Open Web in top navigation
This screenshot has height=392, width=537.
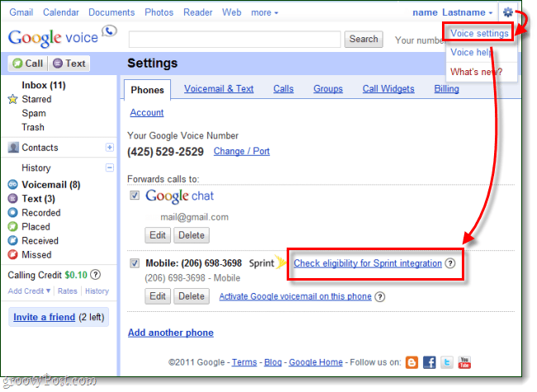[x=231, y=12]
